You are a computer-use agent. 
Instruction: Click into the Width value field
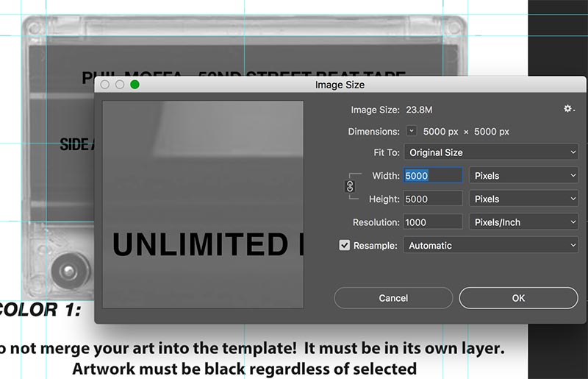click(432, 176)
